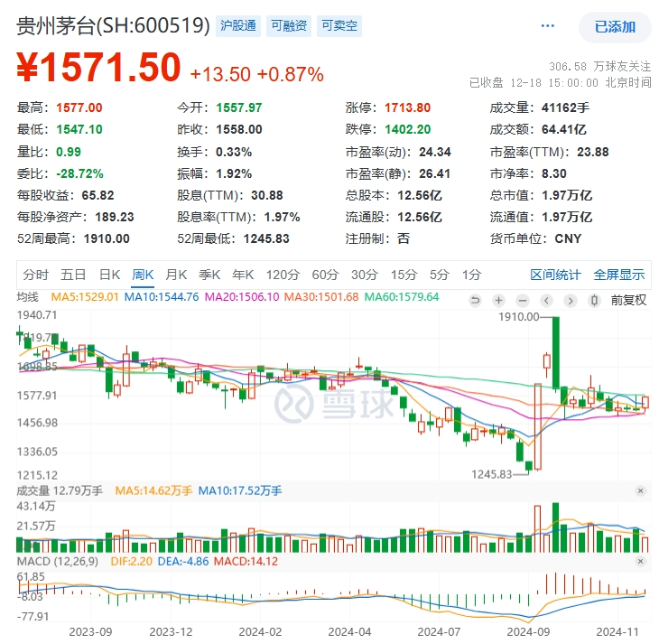Viewport: 659px width, 644px height.
Task: Click the 1910.00 high marker on chart
Action: (x=519, y=317)
